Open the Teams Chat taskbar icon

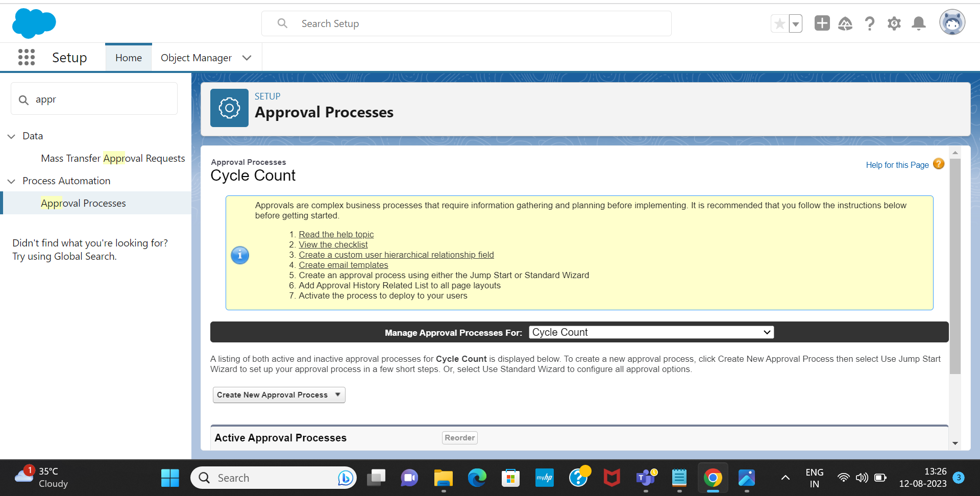[409, 478]
